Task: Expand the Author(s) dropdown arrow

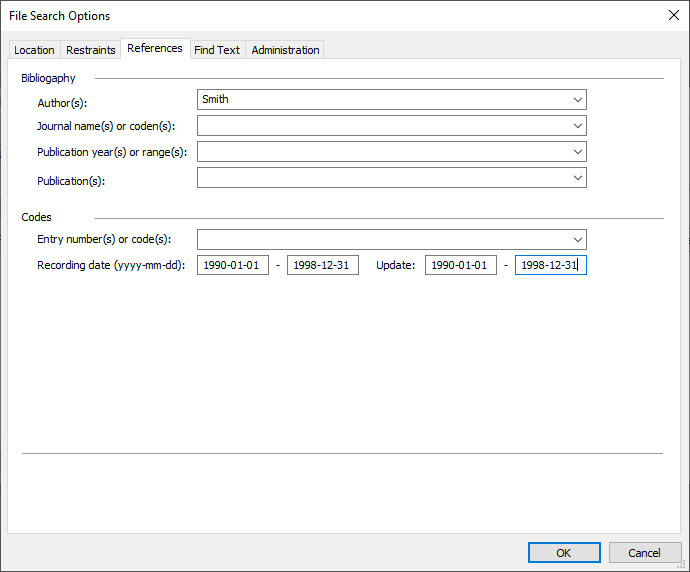Action: 578,100
